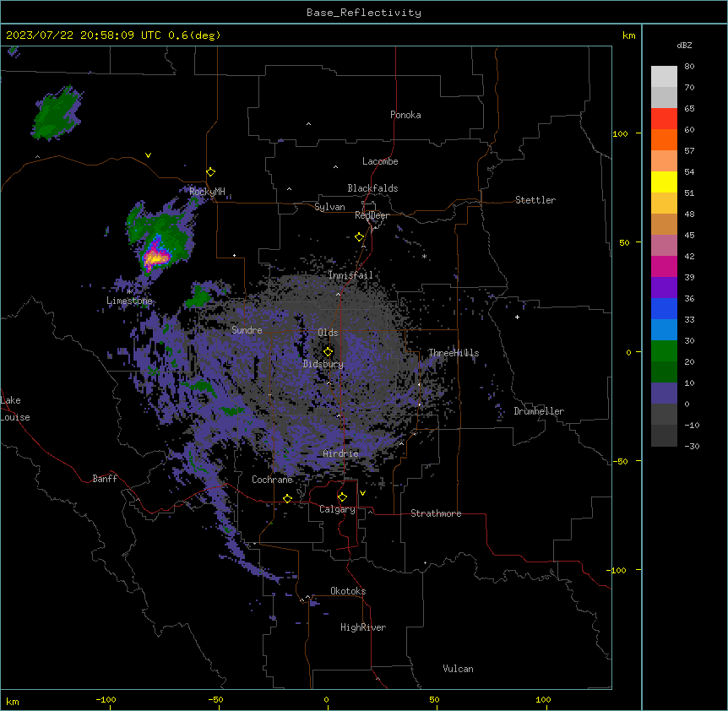728x711 pixels.
Task: Click the Limestone label
Action: [x=129, y=301]
